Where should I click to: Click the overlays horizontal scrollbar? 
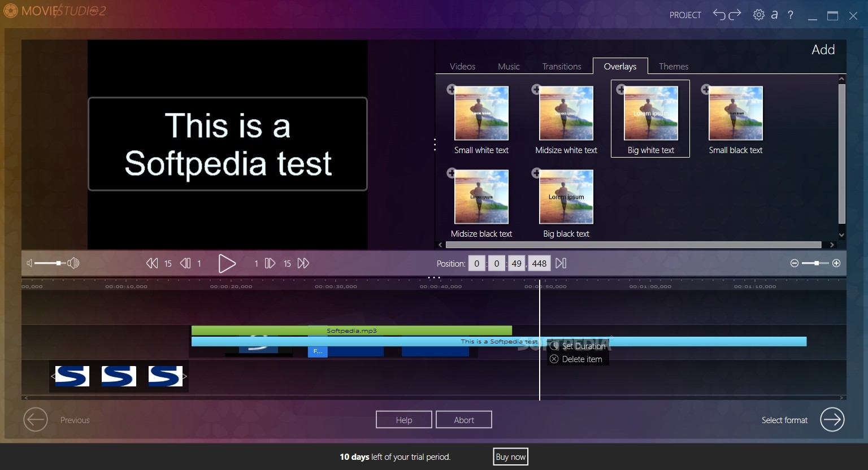(633, 245)
